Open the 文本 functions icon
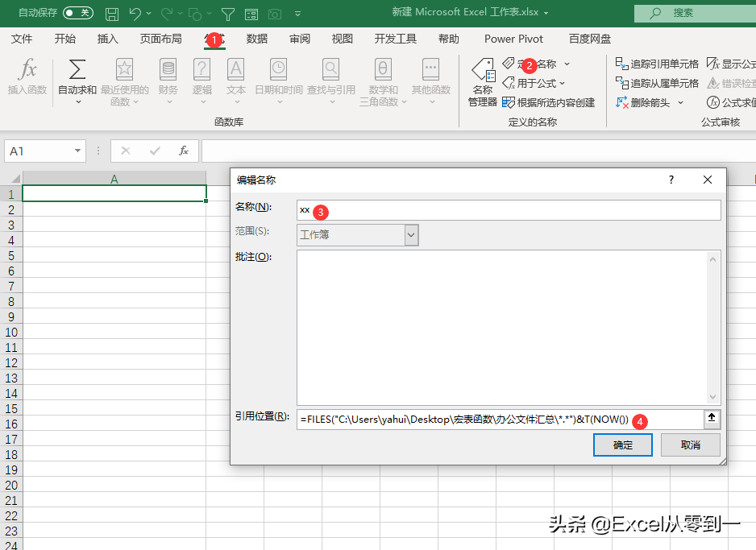This screenshot has height=550, width=756. coord(236,69)
